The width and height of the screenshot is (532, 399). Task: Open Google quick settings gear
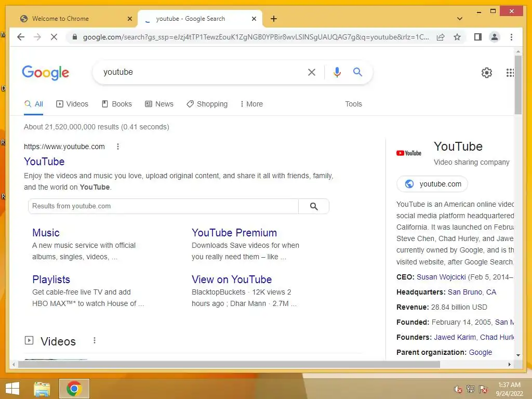[x=486, y=72]
